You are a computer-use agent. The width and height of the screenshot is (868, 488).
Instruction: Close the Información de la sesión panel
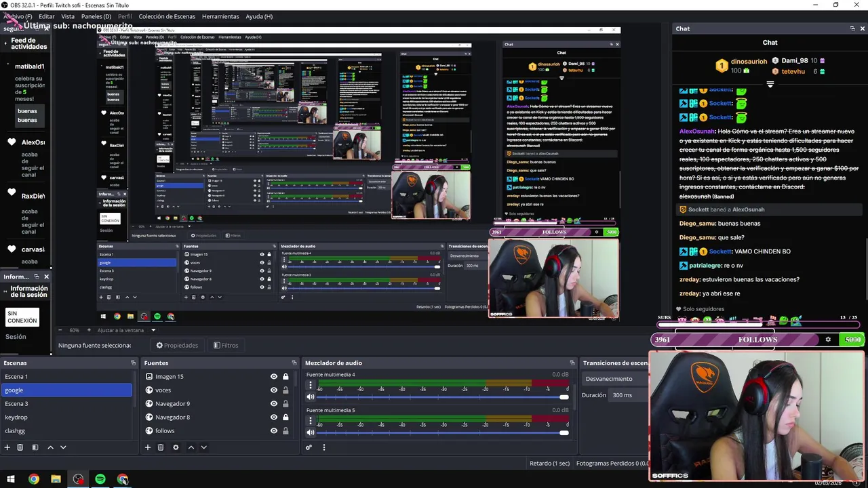pos(46,277)
